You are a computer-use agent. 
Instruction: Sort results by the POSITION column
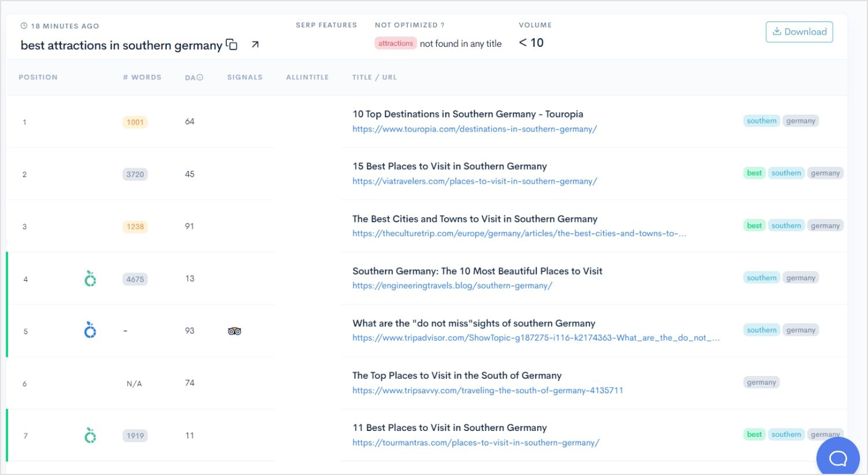38,76
